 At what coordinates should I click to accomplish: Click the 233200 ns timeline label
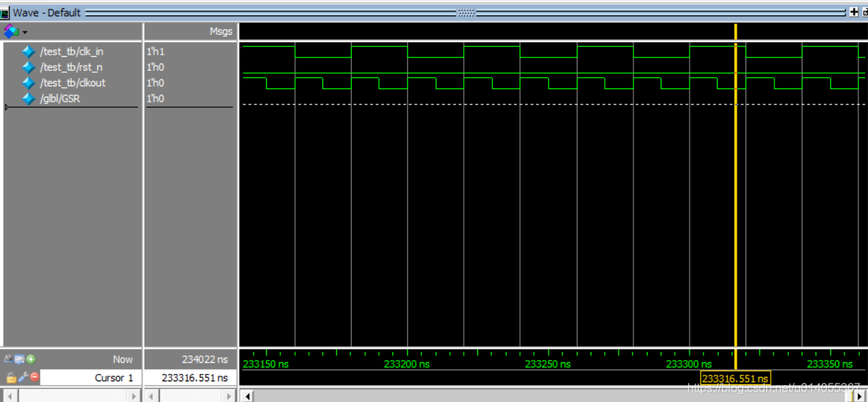pos(407,364)
